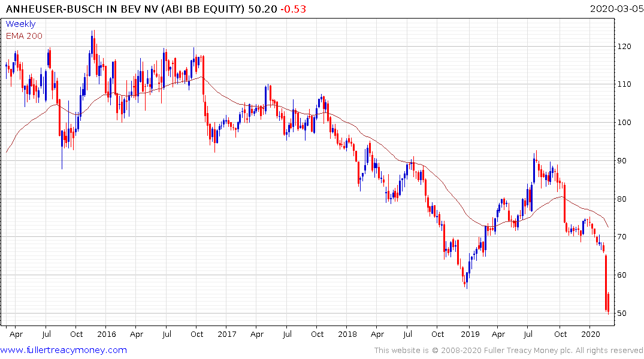This screenshot has width=644, height=359.
Task: Click the 90 price axis label
Action: coord(622,160)
